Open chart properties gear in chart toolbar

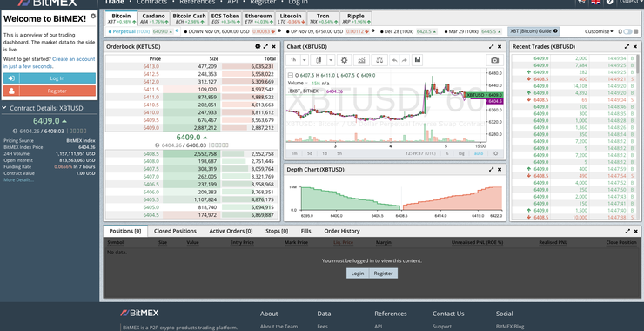tap(344, 60)
